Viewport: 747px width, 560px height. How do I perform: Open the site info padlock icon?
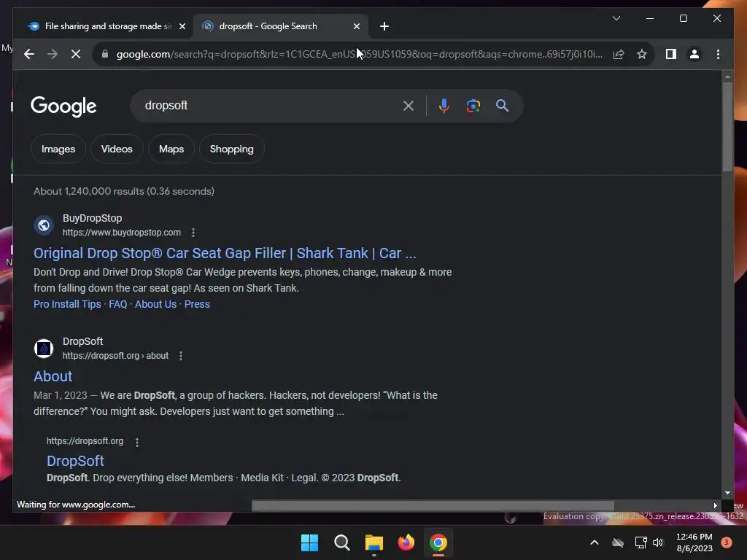click(105, 54)
